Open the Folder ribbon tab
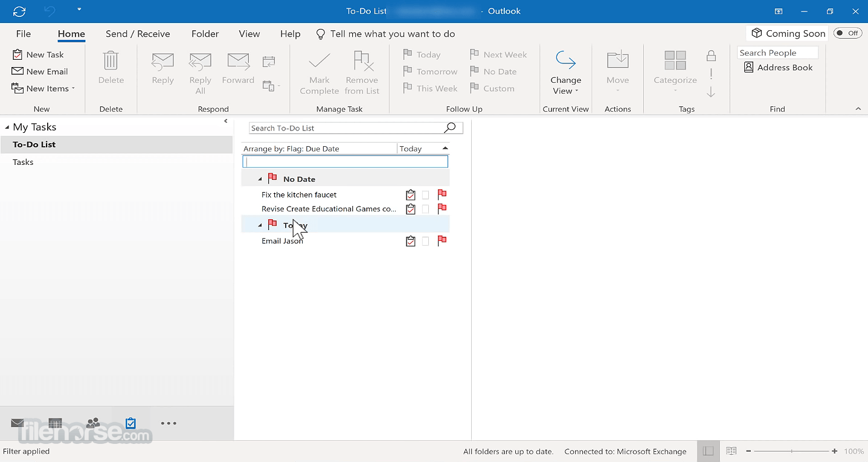This screenshot has height=462, width=868. [x=205, y=34]
